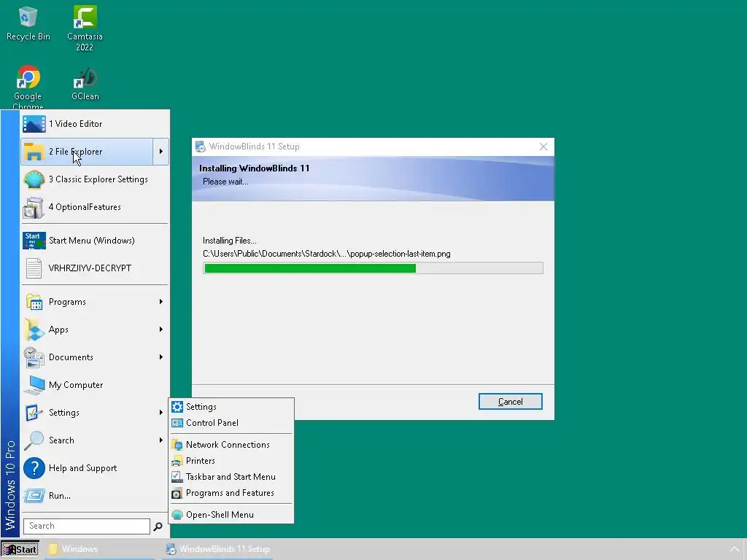Expand the Apps submenu arrow
The image size is (747, 560).
coord(161,330)
